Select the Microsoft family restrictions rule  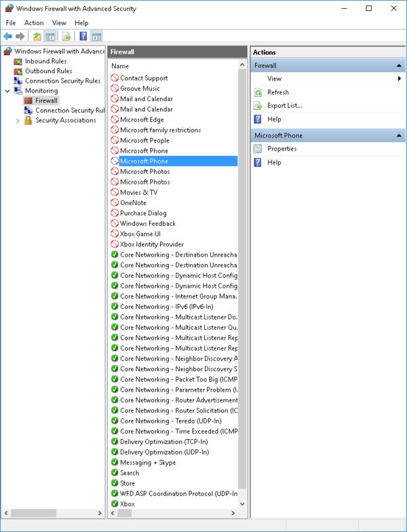click(x=160, y=130)
